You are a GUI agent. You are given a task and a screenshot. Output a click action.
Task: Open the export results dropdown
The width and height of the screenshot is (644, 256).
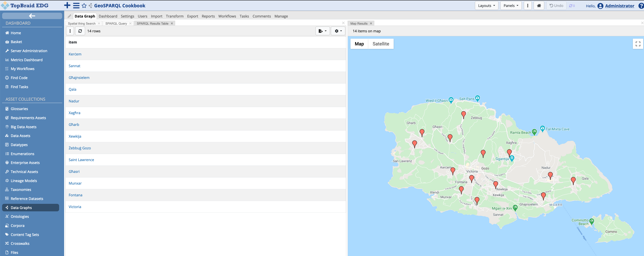(322, 31)
